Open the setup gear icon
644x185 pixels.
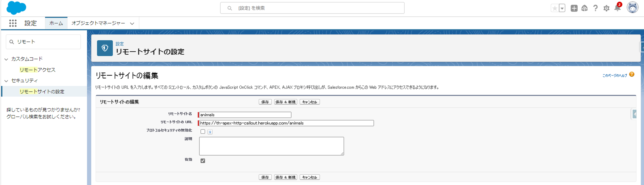click(x=606, y=8)
